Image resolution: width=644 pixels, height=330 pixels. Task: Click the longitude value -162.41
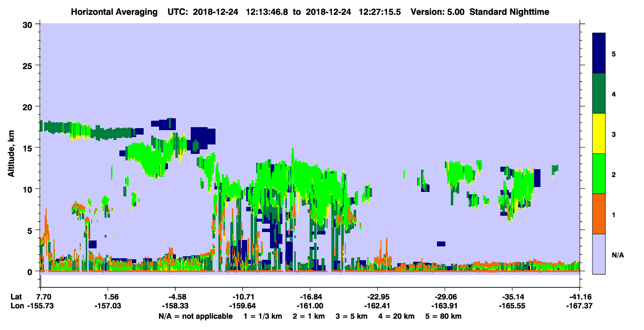(377, 306)
